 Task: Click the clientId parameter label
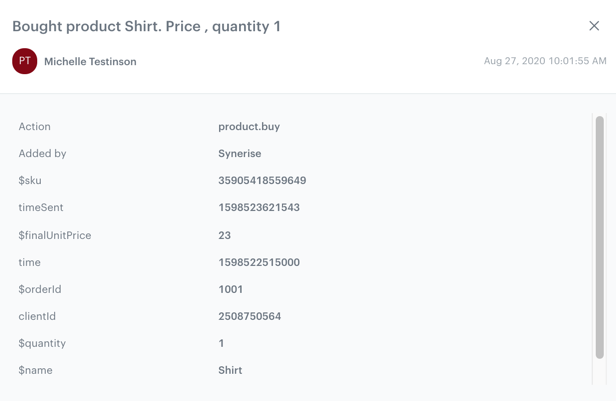coord(37,317)
